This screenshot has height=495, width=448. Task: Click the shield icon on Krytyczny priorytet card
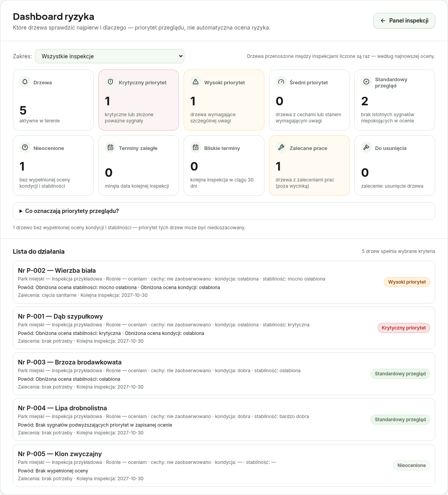[x=110, y=82]
